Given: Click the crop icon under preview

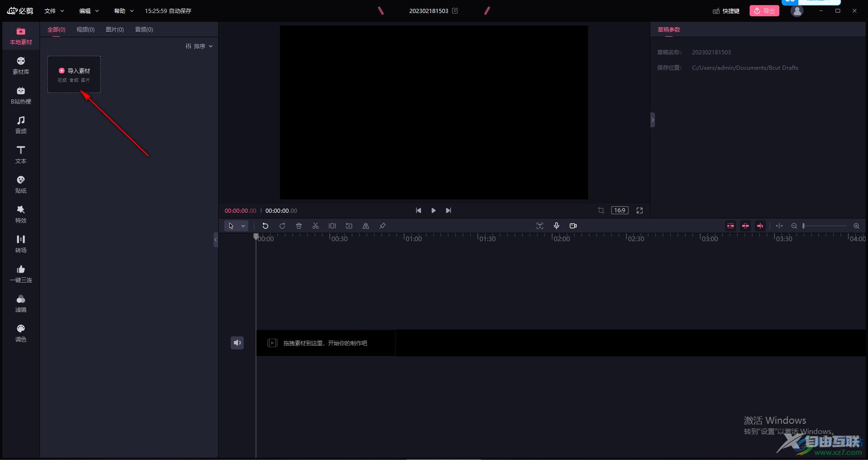Looking at the screenshot, I should pyautogui.click(x=601, y=210).
